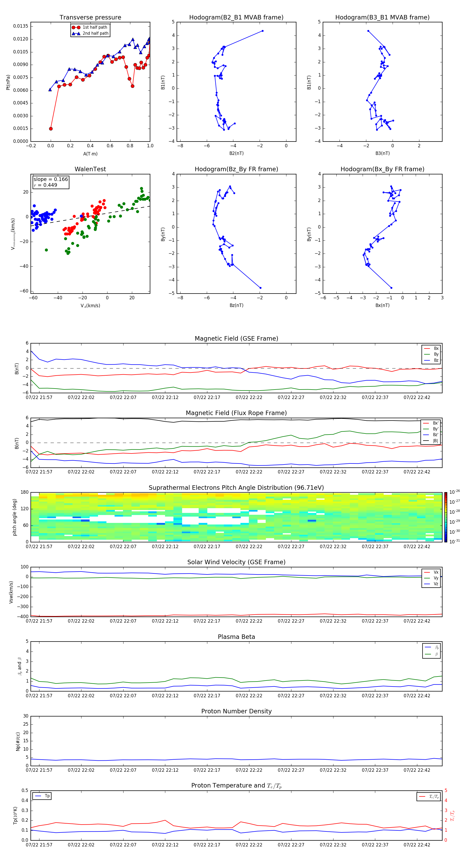The image size is (473, 868).
Task: Click the 'A(T·m)' x-axis label
Action: tap(90, 154)
